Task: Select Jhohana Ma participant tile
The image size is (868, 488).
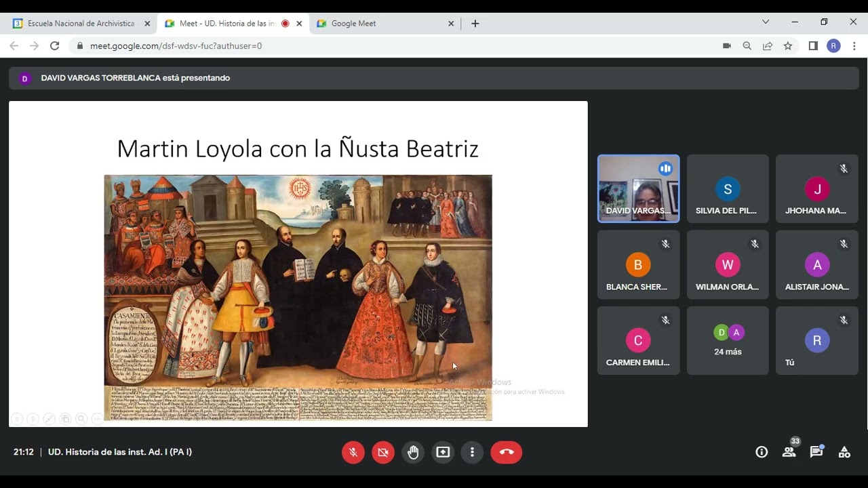Action: pos(817,188)
